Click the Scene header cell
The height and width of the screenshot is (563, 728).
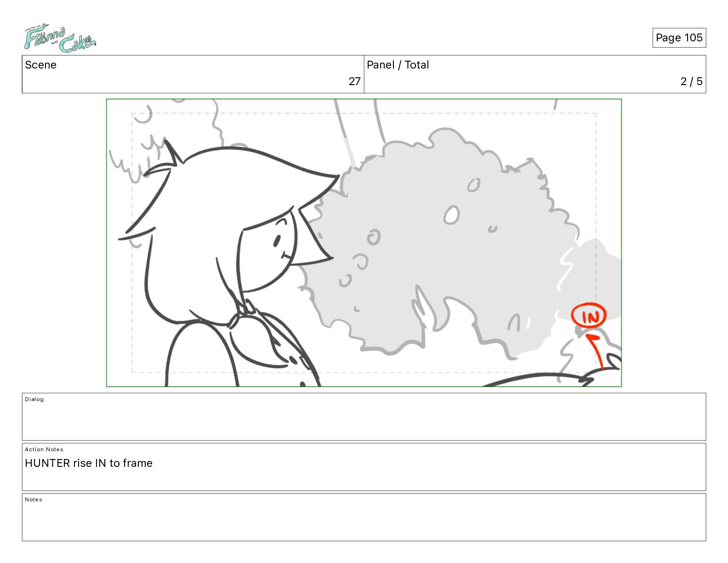[193, 75]
